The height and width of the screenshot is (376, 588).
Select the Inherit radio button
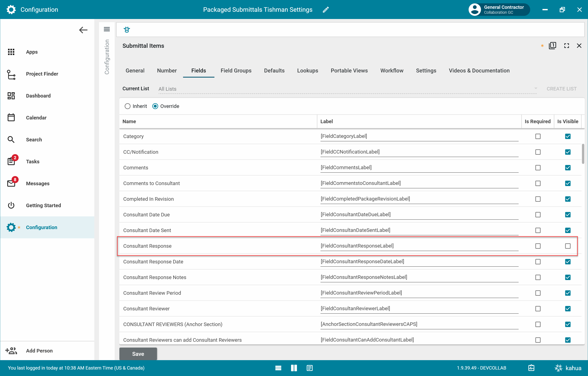pyautogui.click(x=128, y=106)
